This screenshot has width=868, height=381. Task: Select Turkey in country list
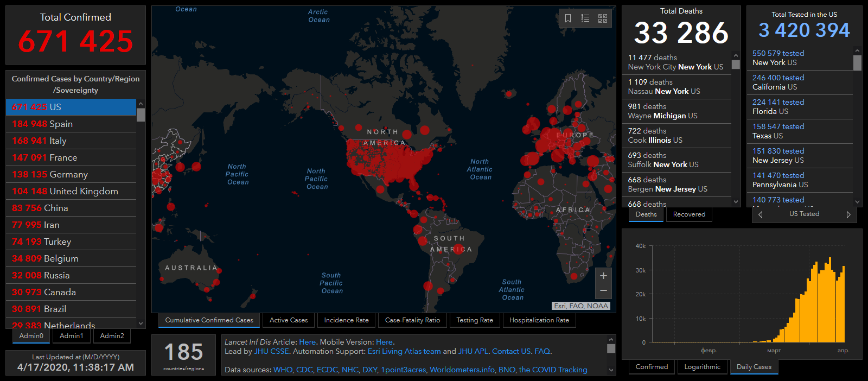[x=71, y=242]
